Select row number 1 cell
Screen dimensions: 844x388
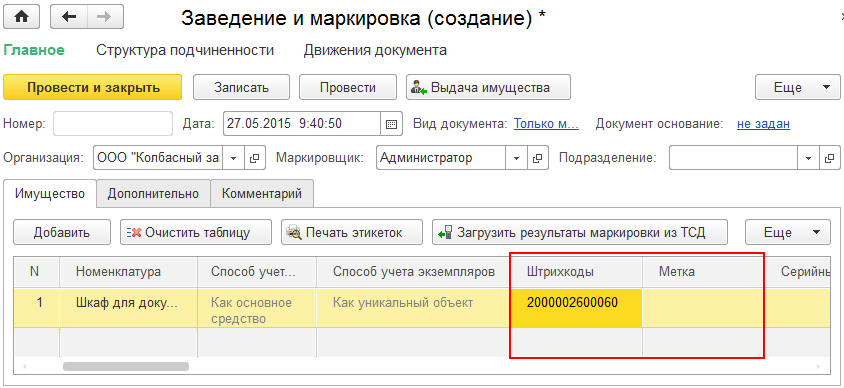click(x=37, y=308)
